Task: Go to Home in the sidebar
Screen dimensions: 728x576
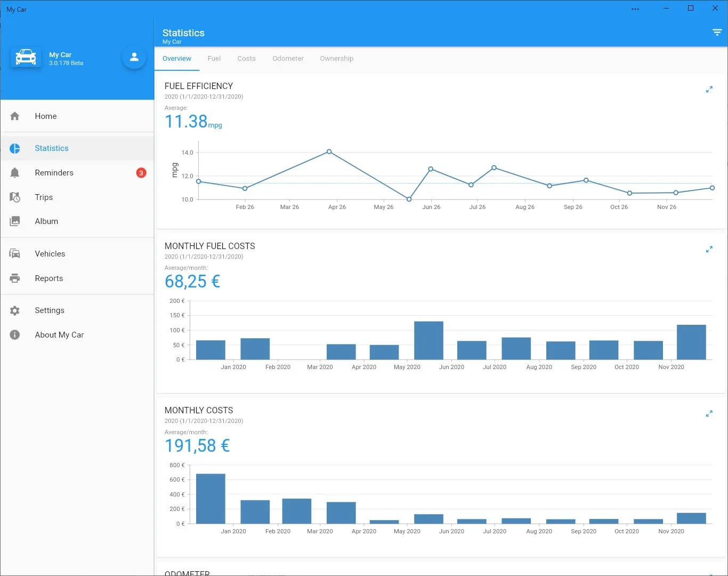Action: pos(77,116)
